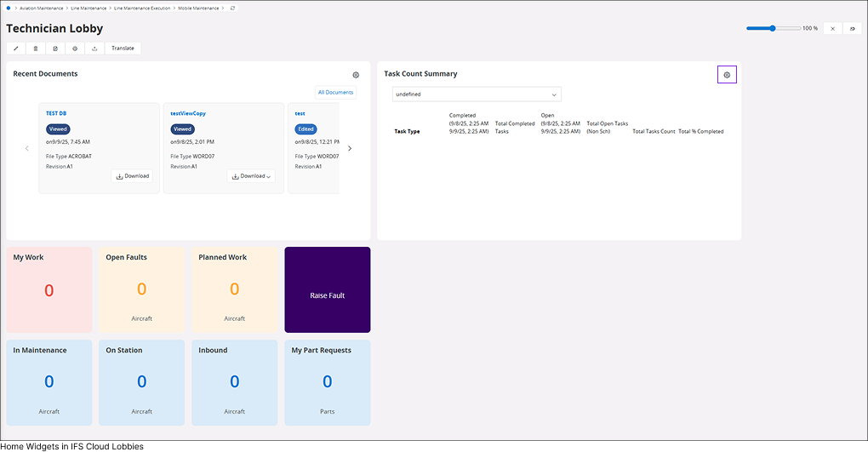Image resolution: width=868 pixels, height=452 pixels.
Task: Click the Task Type column header
Action: [x=407, y=132]
